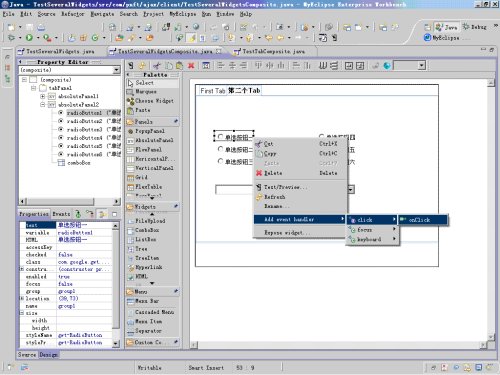Open the Debug perspective
This screenshot has width=500, height=375.
click(475, 27)
